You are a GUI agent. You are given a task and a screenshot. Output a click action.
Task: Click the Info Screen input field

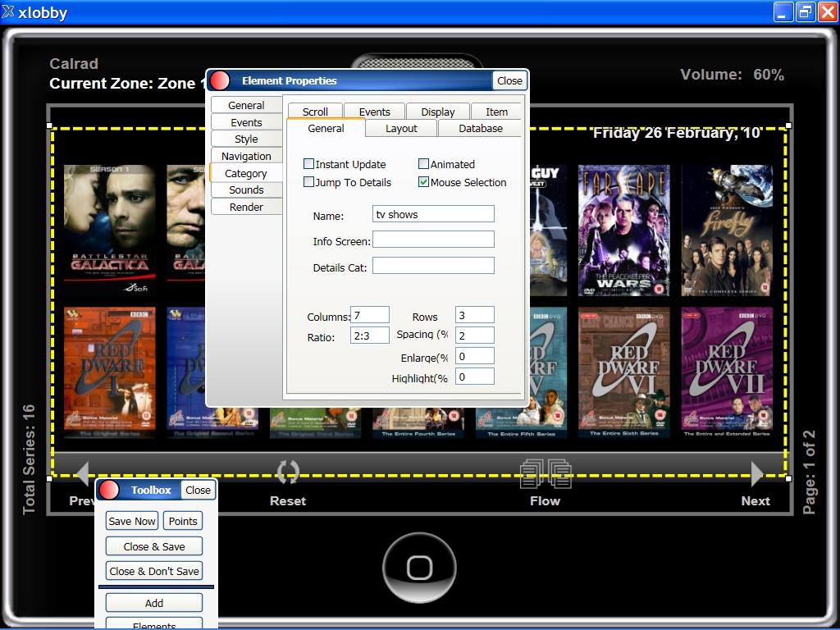[x=433, y=240]
